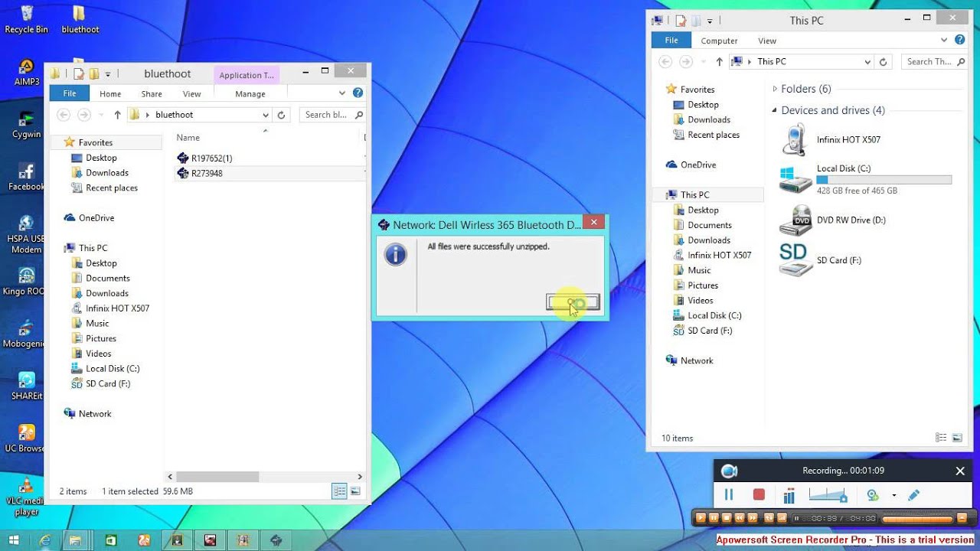The width and height of the screenshot is (980, 551).
Task: Click the horizontal scrollbar in bluethoot window
Action: (217, 476)
